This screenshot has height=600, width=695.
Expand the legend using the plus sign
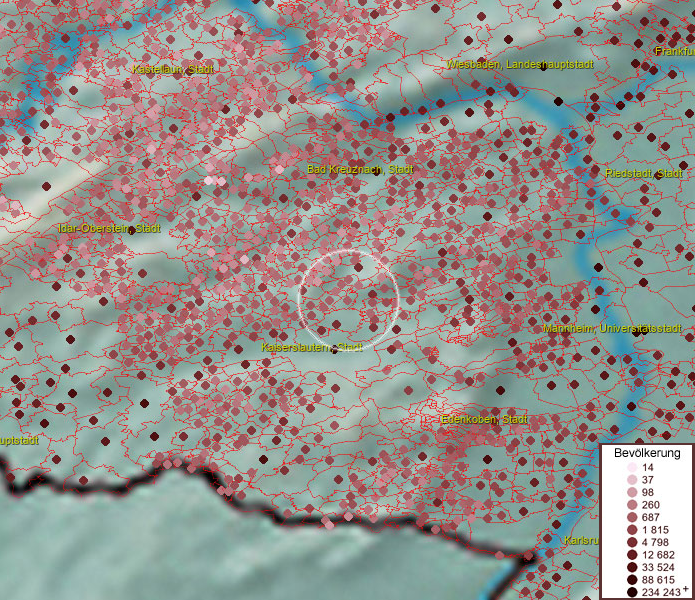tap(686, 588)
